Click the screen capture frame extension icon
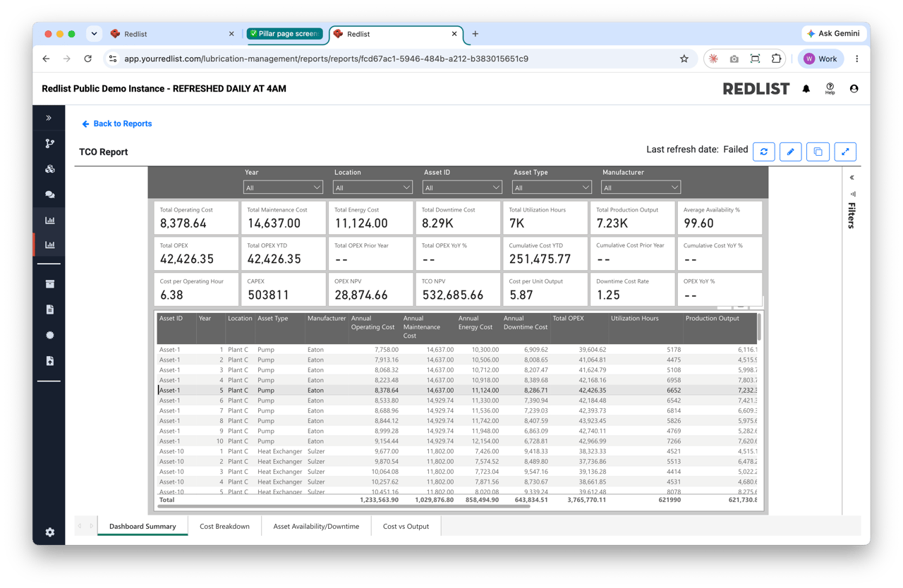This screenshot has width=903, height=588. [x=755, y=59]
